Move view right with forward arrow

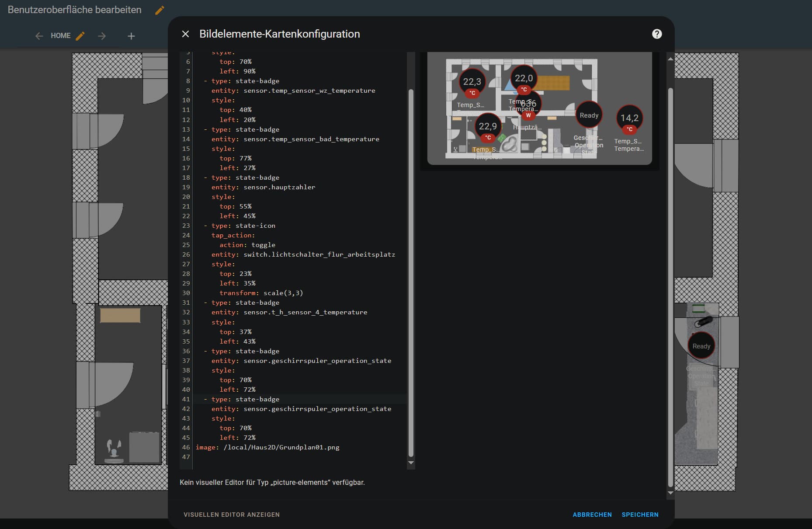coord(102,36)
